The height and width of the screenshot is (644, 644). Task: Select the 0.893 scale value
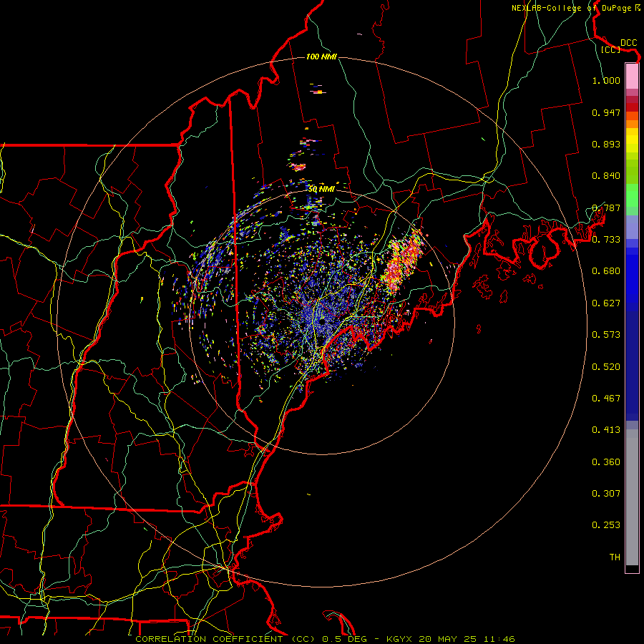tap(606, 144)
